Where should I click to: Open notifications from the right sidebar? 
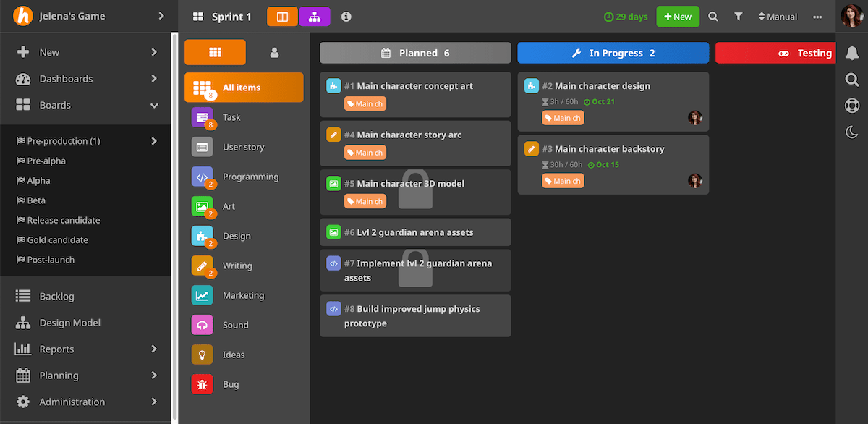(851, 53)
